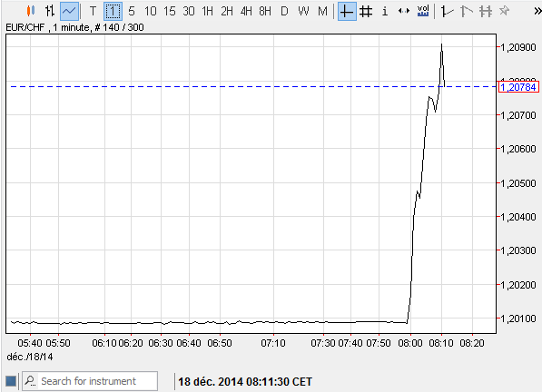Toggle the crosshair cursor tool
Screen dimensions: 542x392
click(x=347, y=12)
